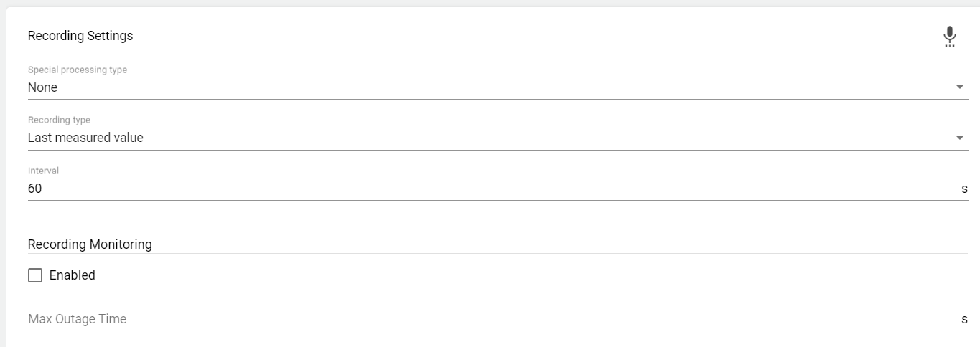Click the "Enabled" label text
The image size is (980, 347).
(72, 275)
